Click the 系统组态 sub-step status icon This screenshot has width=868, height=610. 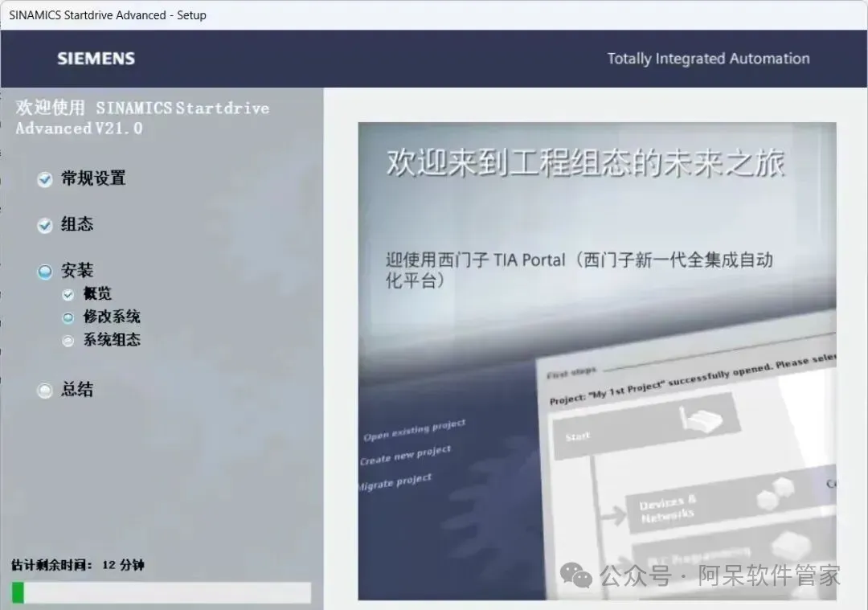pyautogui.click(x=68, y=341)
